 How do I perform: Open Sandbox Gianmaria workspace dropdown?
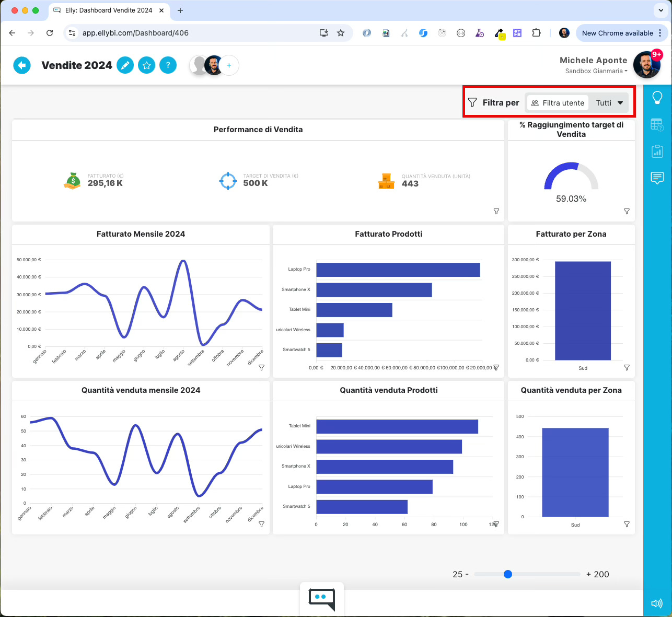596,71
